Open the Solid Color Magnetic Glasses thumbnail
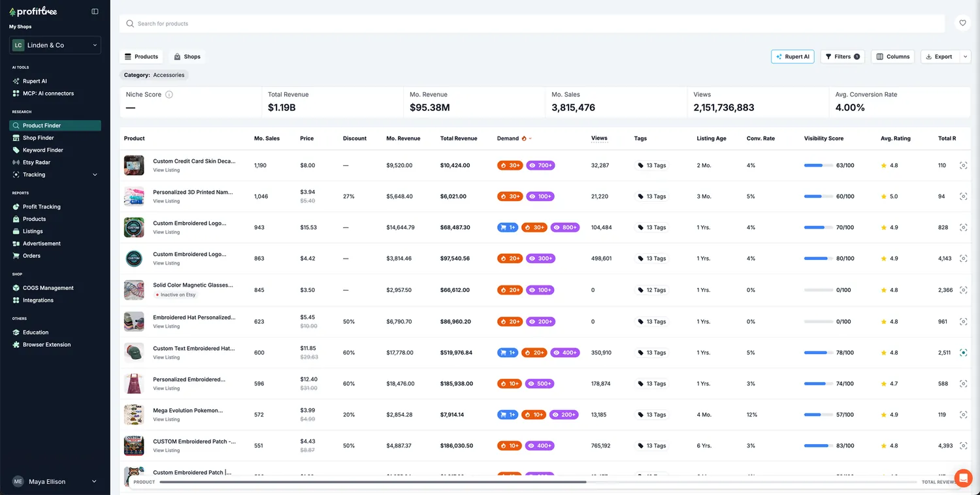Viewport: 980px width, 495px height. (x=134, y=290)
